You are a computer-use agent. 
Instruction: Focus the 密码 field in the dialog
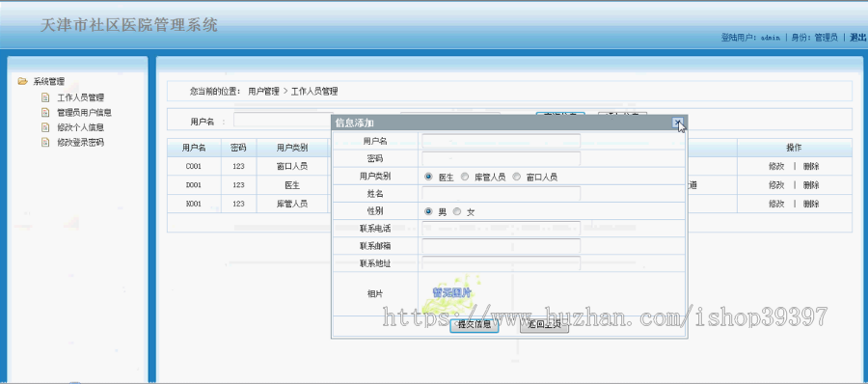[501, 159]
